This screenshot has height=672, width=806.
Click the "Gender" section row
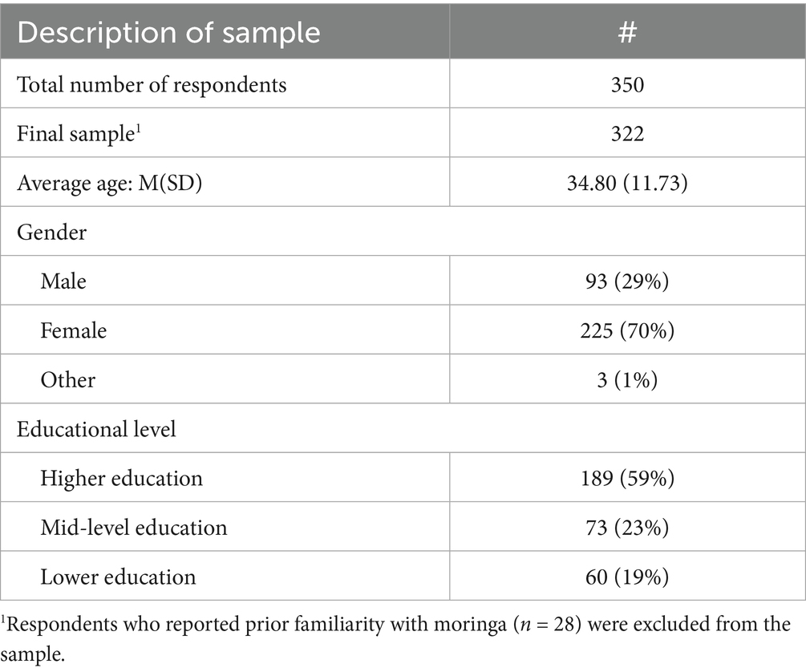52,233
